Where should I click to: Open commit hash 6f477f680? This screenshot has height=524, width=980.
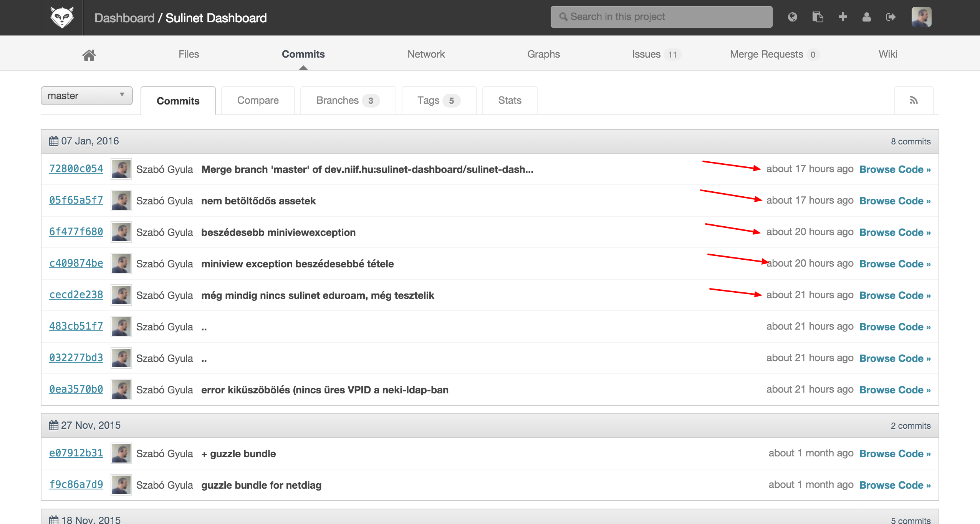coord(76,232)
